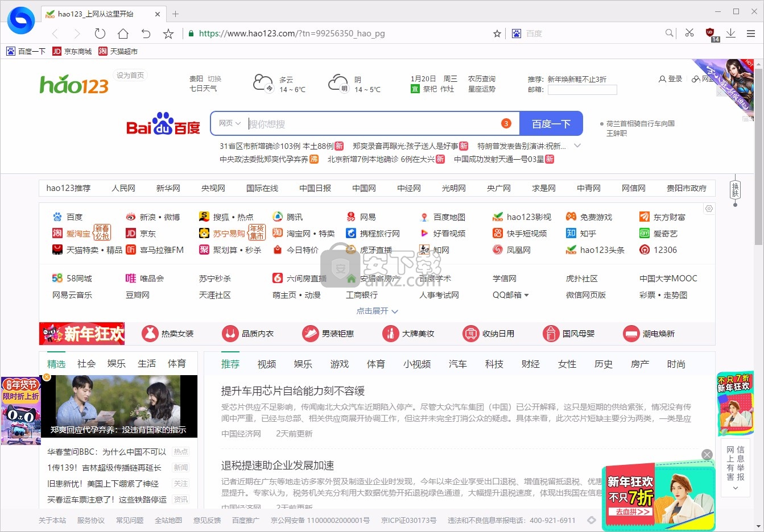Click 热卖女装 category icon
The width and height of the screenshot is (764, 532).
pos(150,334)
